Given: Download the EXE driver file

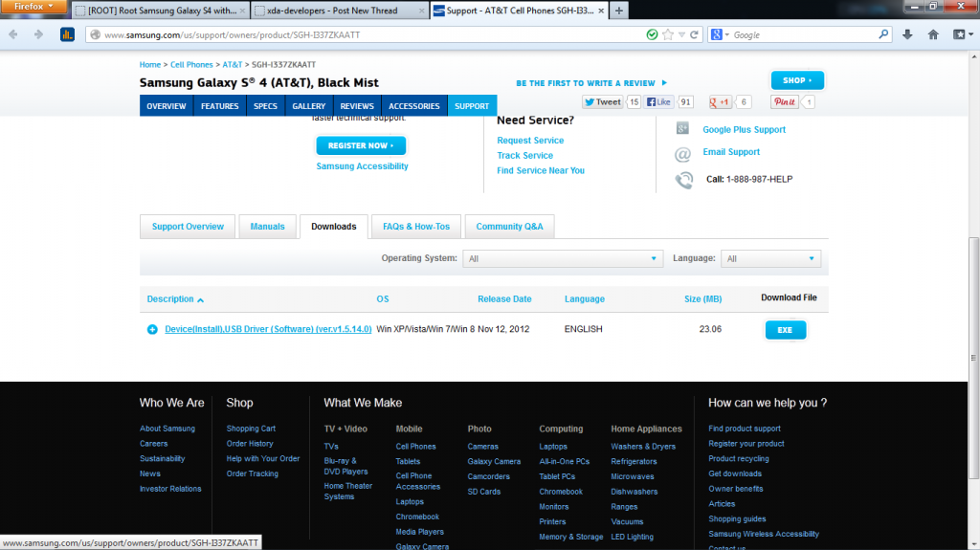Looking at the screenshot, I should 785,330.
